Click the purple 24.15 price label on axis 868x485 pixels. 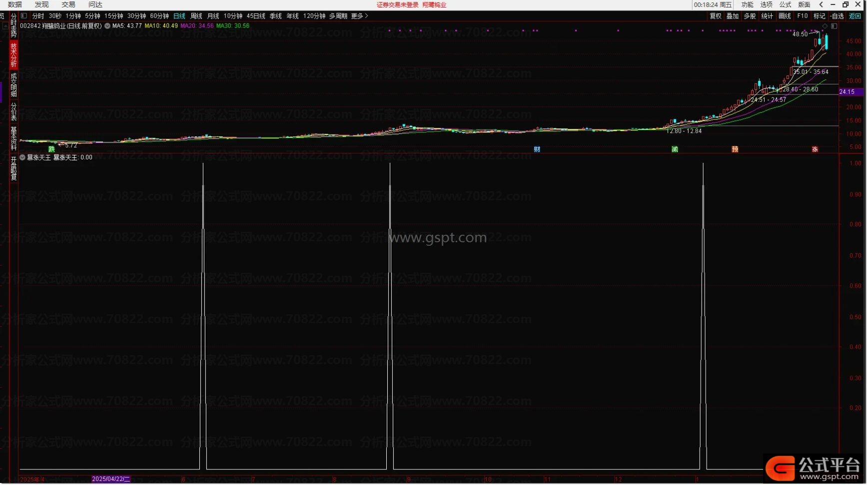(x=848, y=92)
